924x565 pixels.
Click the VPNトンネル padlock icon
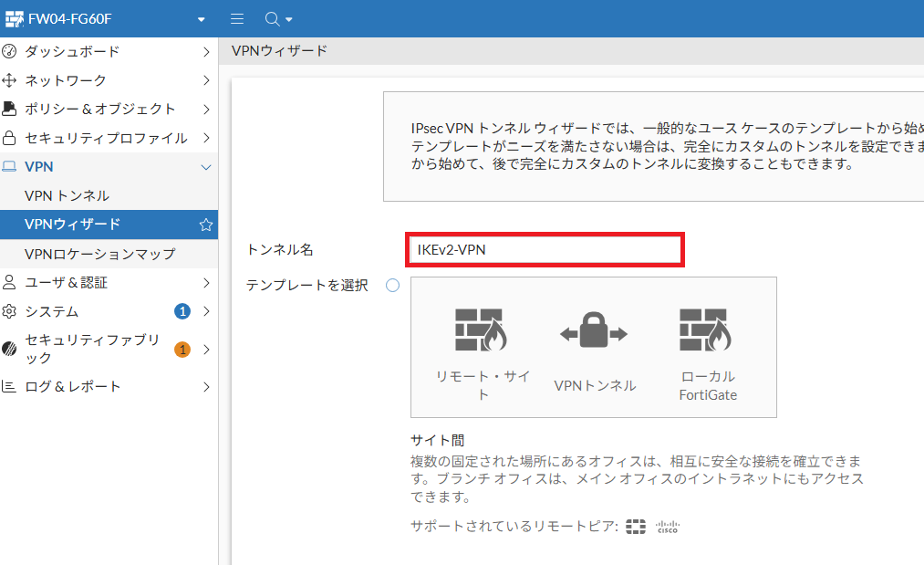coord(594,330)
